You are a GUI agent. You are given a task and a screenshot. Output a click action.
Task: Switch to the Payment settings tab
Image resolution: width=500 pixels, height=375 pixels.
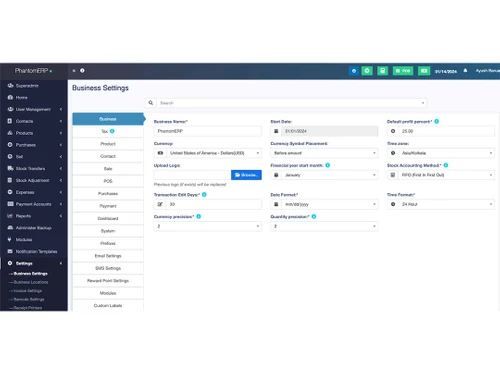click(x=108, y=206)
